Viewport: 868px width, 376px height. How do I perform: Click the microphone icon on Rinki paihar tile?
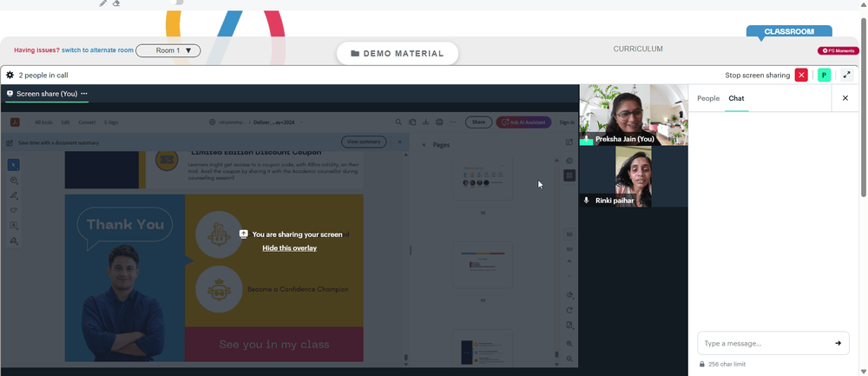pos(587,201)
